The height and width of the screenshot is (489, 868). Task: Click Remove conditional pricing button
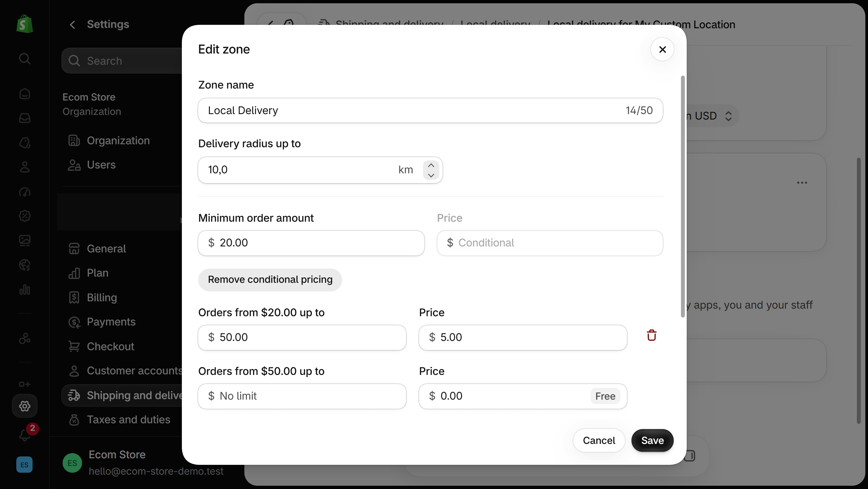coord(270,280)
